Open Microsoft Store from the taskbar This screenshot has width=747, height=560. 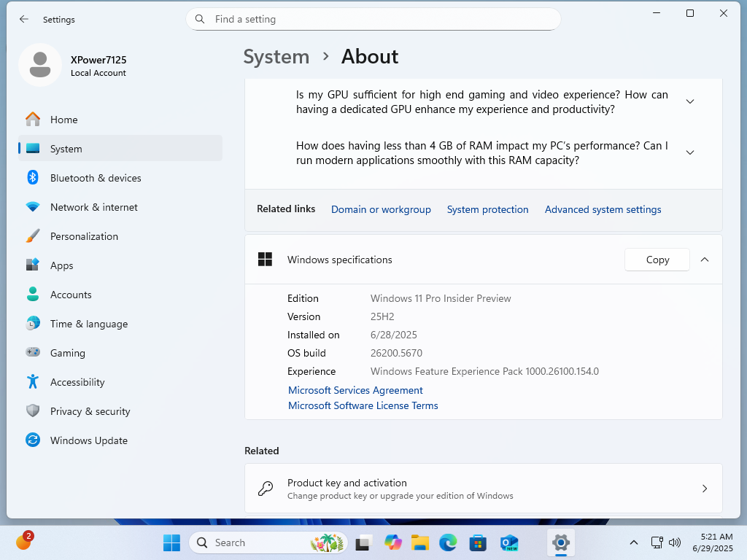(478, 542)
